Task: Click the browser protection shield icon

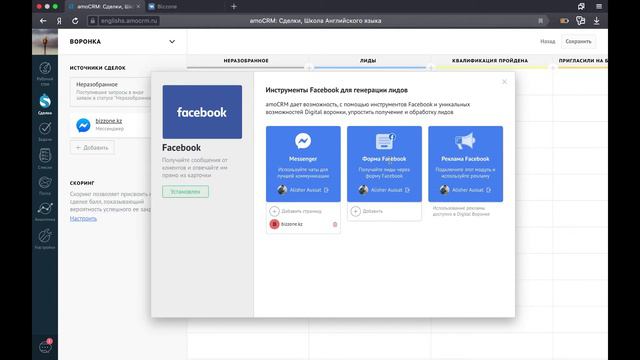Action: coord(580,20)
